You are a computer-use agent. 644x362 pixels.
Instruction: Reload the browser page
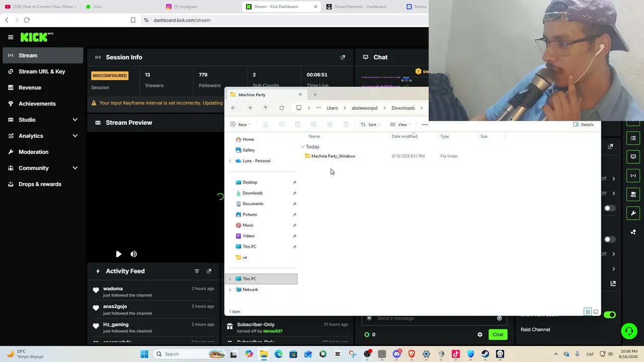pos(27,20)
